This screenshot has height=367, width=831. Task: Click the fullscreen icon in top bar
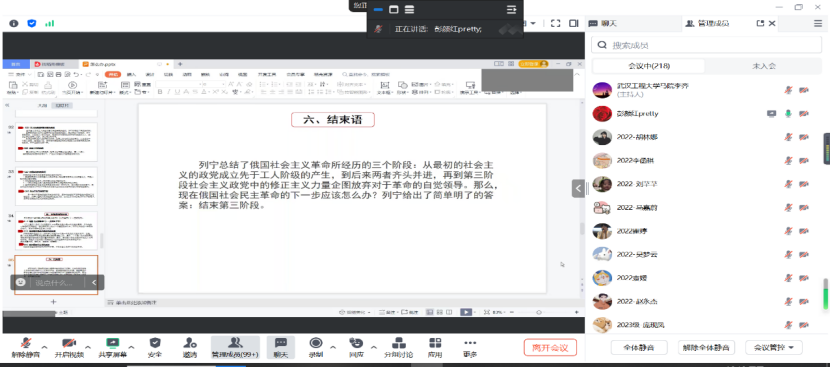pos(555,23)
